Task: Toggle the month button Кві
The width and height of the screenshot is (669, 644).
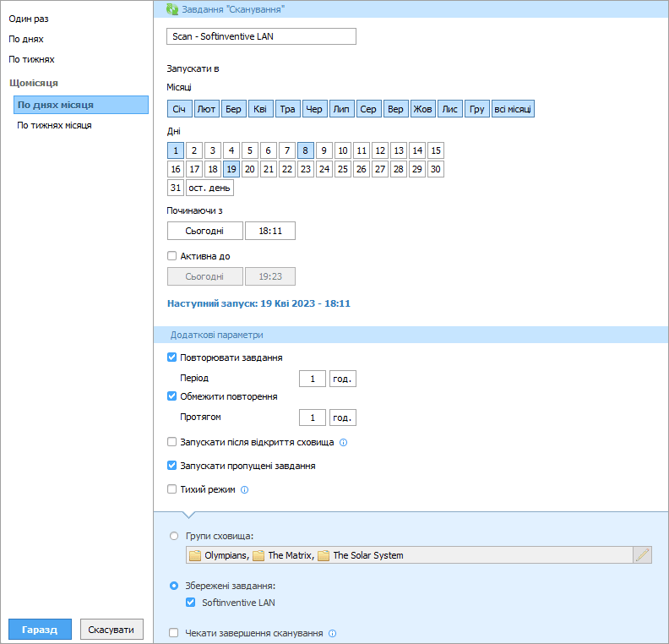Action: coord(260,109)
